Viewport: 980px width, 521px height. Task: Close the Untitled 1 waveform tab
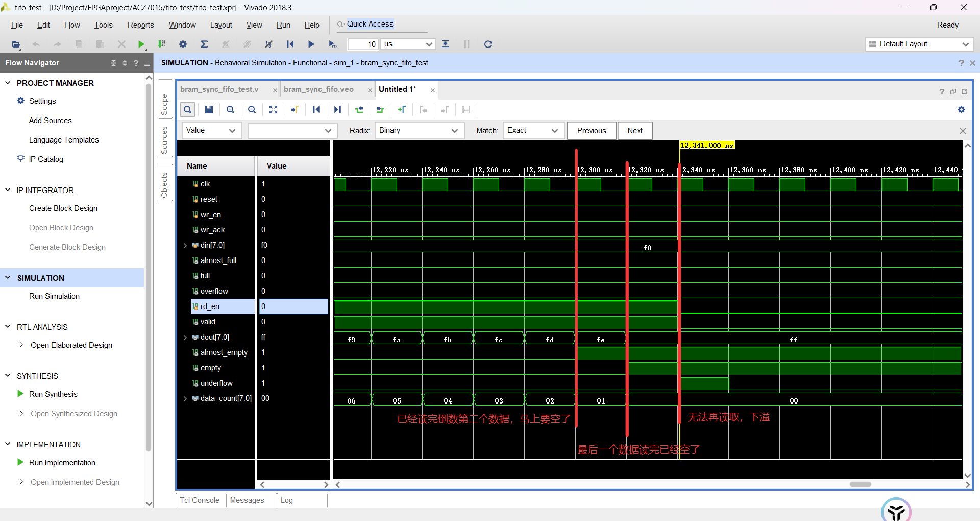coord(432,90)
